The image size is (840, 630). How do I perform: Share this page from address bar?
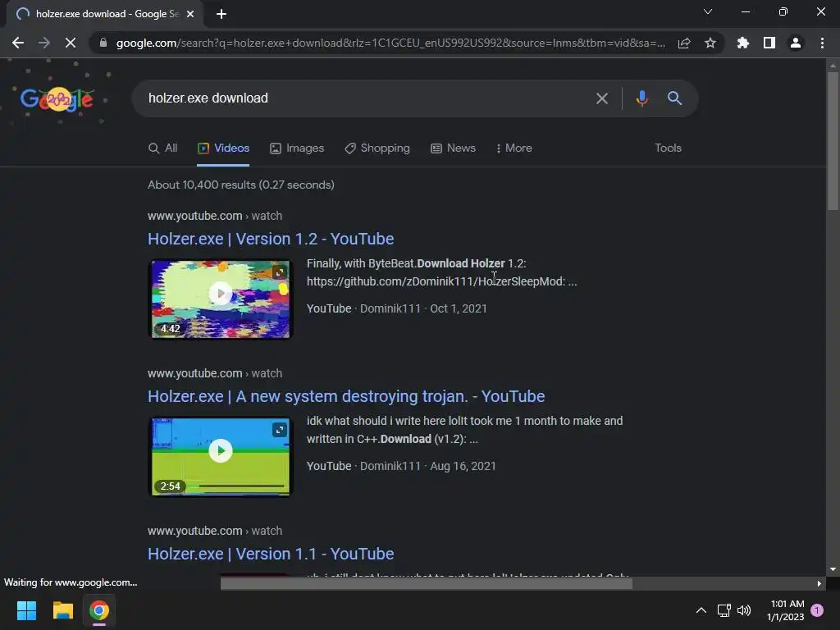[x=684, y=43]
